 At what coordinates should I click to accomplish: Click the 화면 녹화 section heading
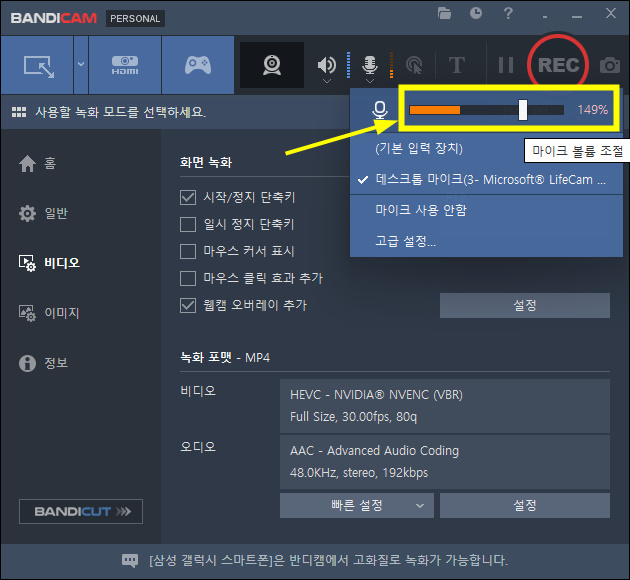(206, 162)
